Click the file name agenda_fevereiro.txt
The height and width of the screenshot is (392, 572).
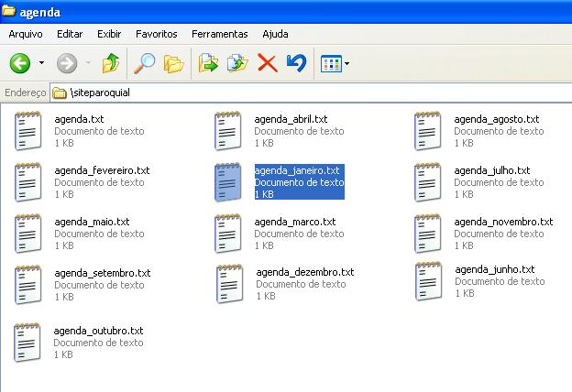coord(102,170)
